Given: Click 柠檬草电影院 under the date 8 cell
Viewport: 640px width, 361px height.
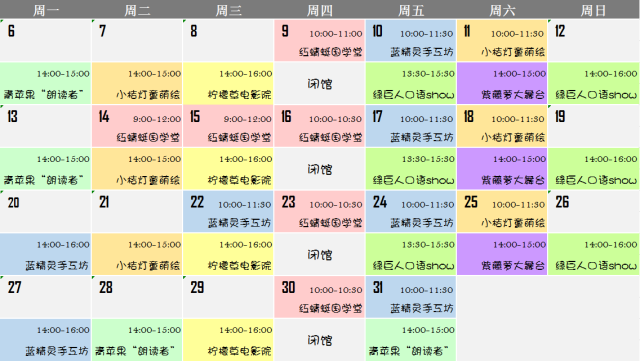Looking at the screenshot, I should [x=239, y=95].
